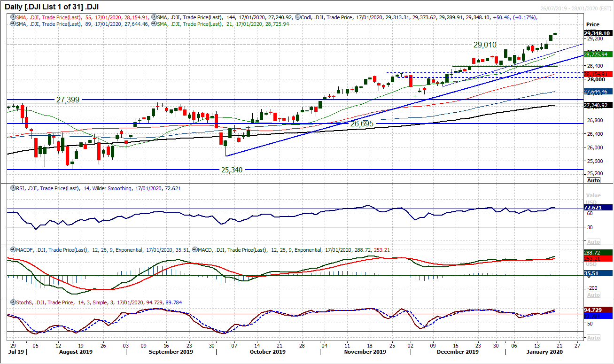Open the SMA 89 indicator settings icon
This screenshot has height=364, width=614.
pos(12,23)
